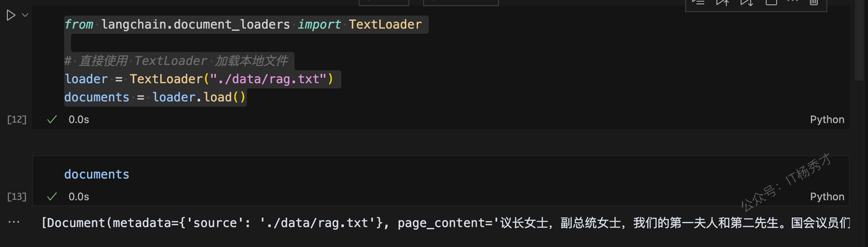Click the Run by Line toolbar icon
The image size is (868, 247).
[x=698, y=2]
